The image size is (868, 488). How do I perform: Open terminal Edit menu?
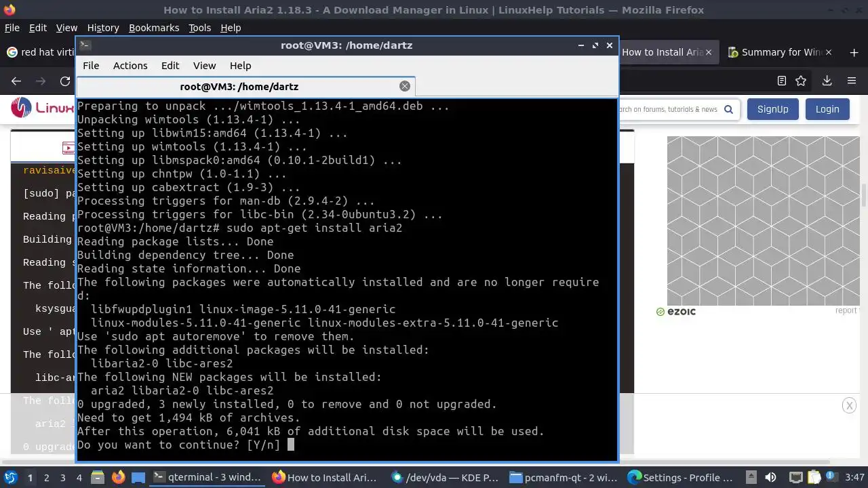click(x=170, y=66)
